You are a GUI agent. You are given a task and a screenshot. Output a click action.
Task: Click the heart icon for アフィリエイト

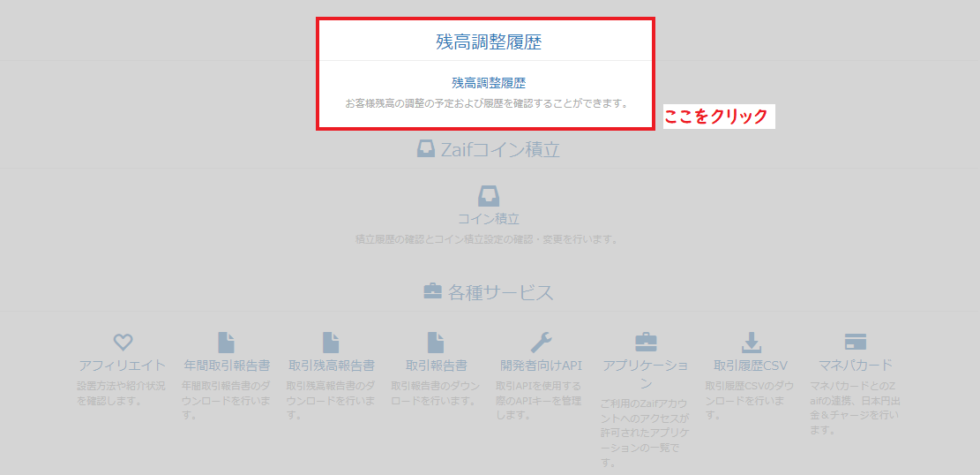pyautogui.click(x=123, y=342)
